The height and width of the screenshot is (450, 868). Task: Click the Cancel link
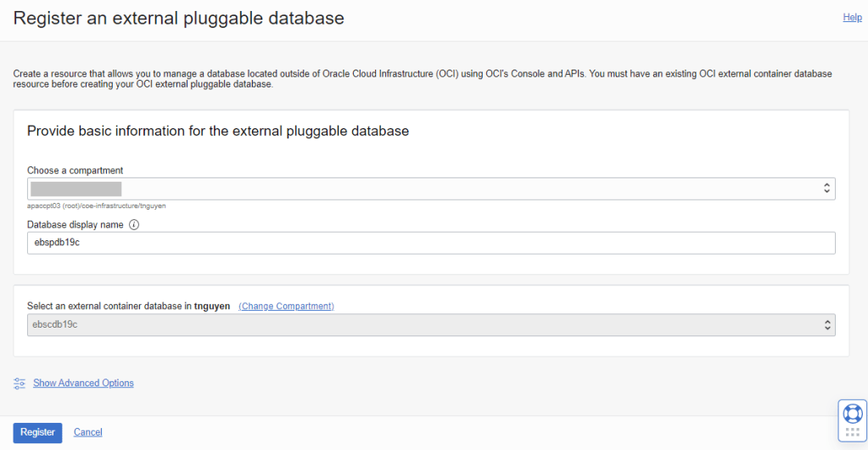pyautogui.click(x=88, y=432)
